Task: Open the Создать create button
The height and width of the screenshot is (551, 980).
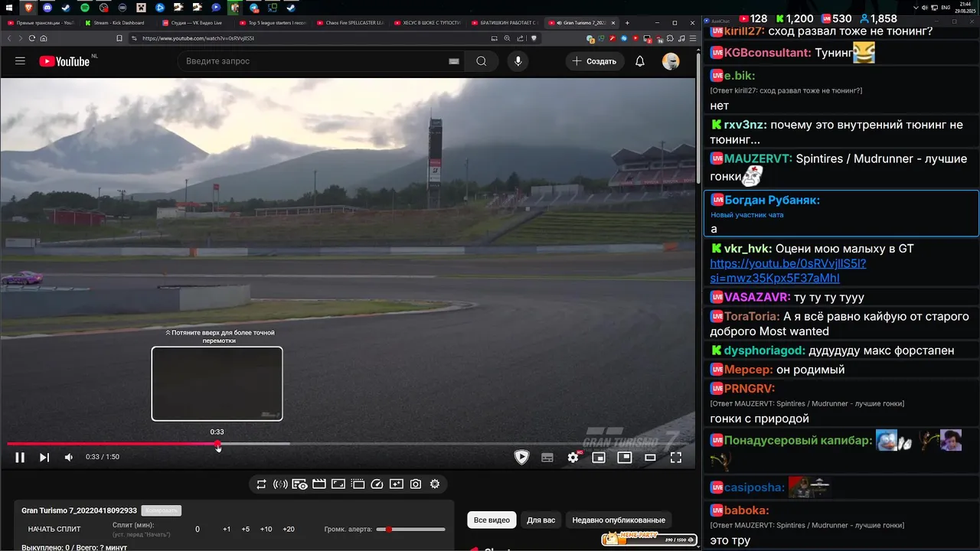Action: coord(595,61)
